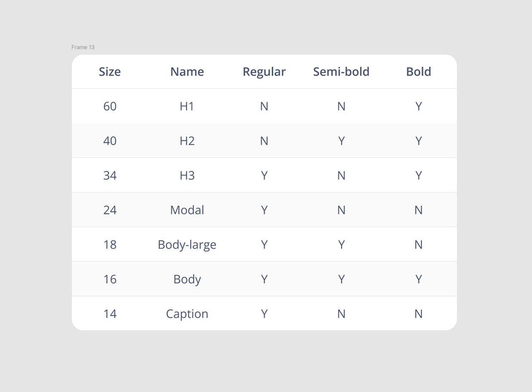Click the Size column header
Image resolution: width=532 pixels, height=392 pixels.
click(x=110, y=72)
